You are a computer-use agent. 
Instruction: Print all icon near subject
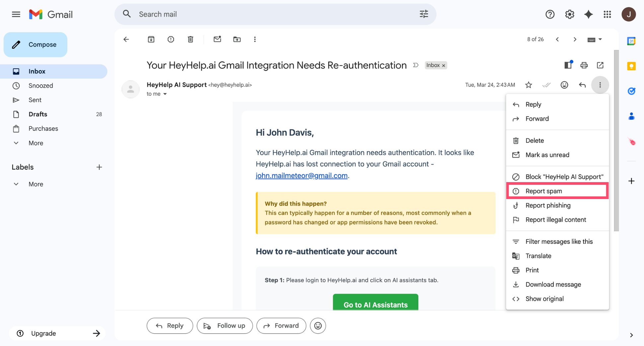(x=584, y=65)
